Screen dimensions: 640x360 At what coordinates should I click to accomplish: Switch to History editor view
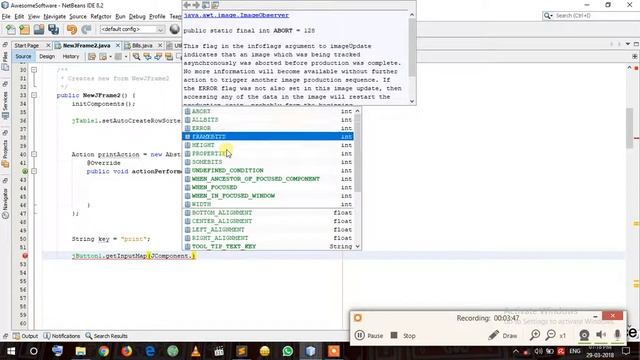coord(71,56)
